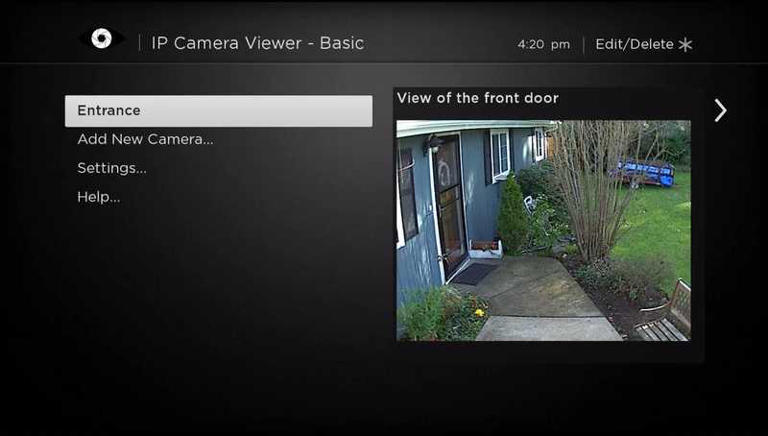Click the yellow flowers in the preview
This screenshot has height=436, width=768.
coord(479,312)
